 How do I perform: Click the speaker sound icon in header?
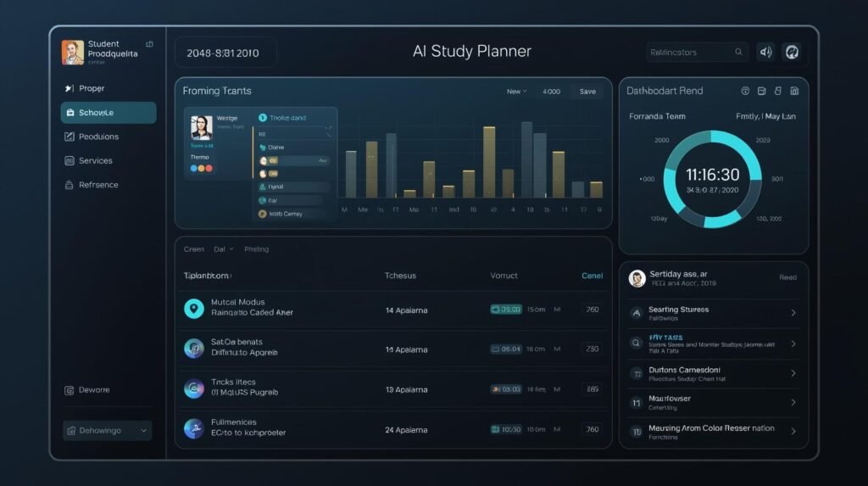coord(765,52)
